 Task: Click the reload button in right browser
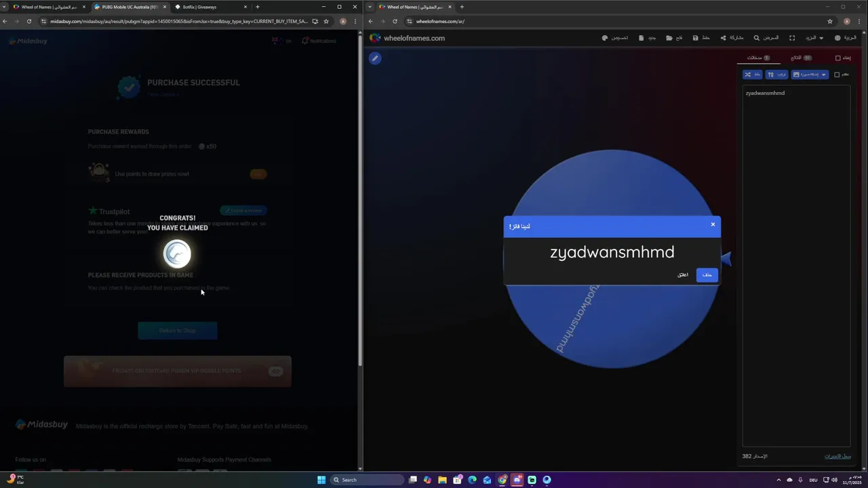[395, 21]
